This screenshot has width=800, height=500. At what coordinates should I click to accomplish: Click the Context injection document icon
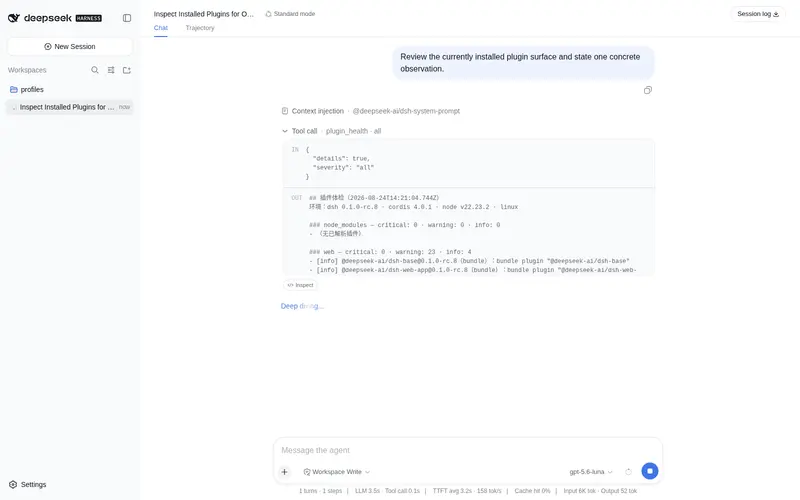tap(285, 111)
